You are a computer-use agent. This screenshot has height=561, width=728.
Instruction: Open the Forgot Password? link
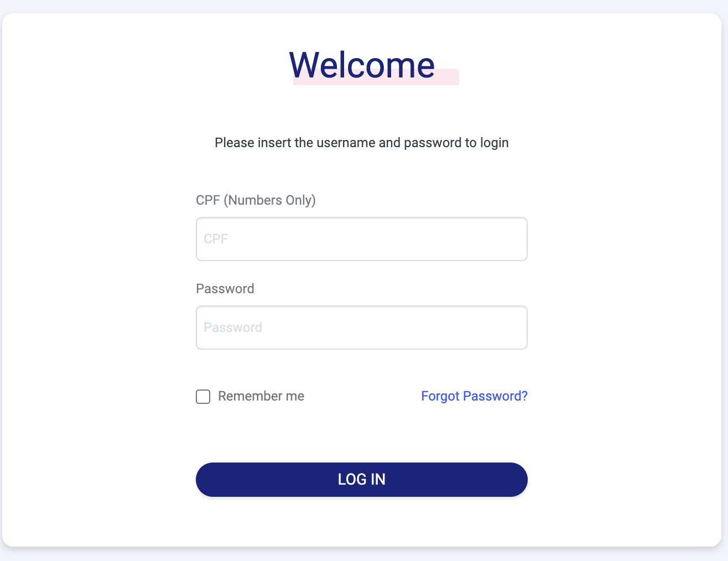[474, 396]
